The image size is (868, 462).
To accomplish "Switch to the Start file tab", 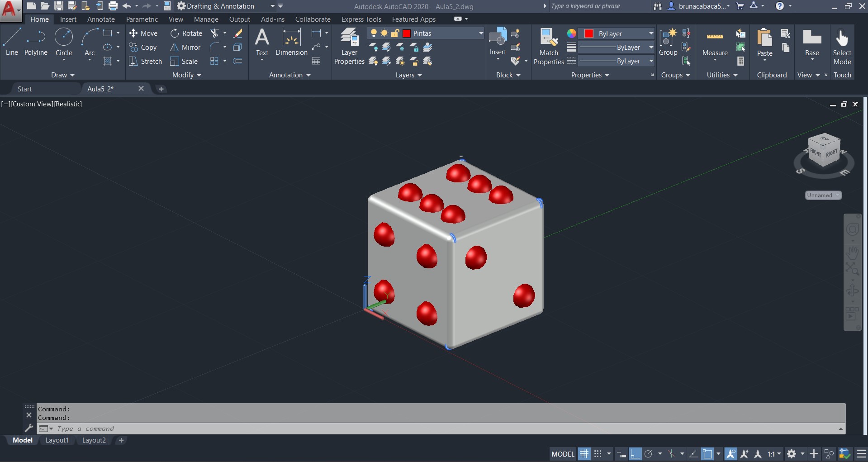I will (x=25, y=89).
